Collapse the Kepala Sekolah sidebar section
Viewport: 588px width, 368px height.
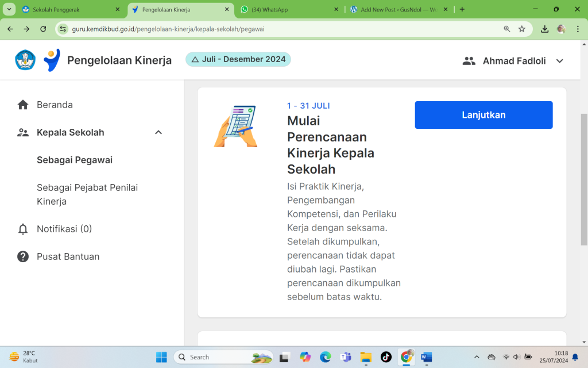pyautogui.click(x=158, y=132)
